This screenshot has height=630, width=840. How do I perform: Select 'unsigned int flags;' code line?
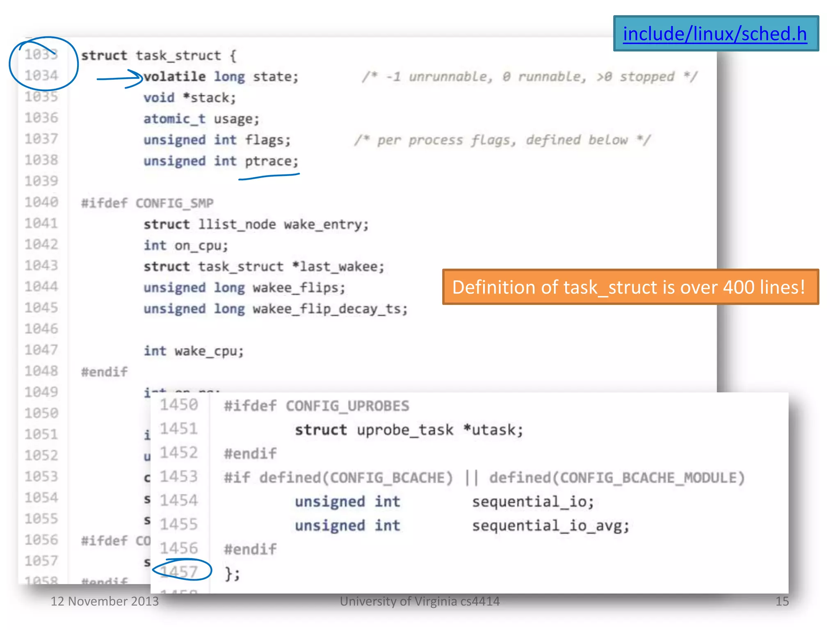217,140
